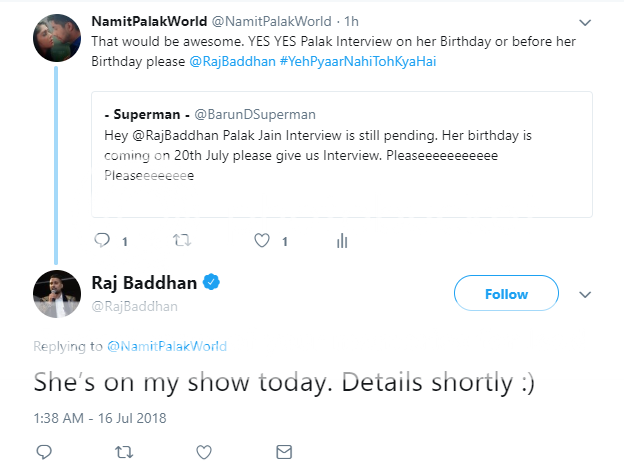View analytics of NamitPalakWorld tweet

(x=341, y=240)
